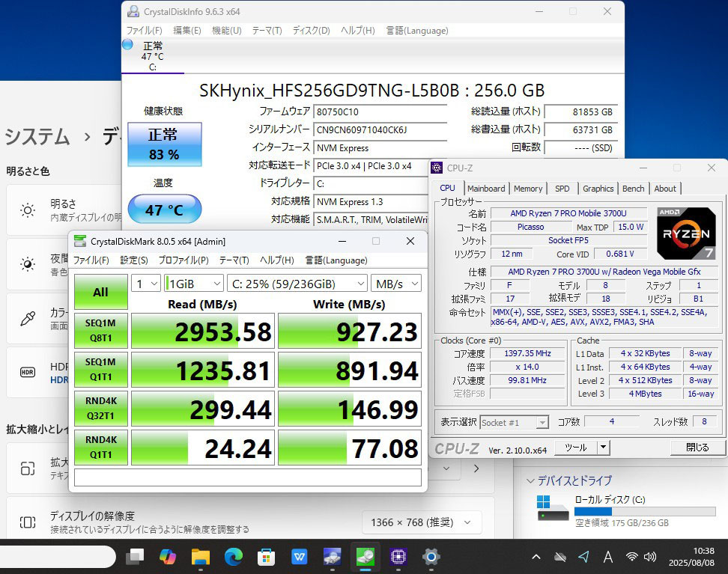
Task: Open CrystalDiskMark Settings menu
Action: click(x=134, y=260)
